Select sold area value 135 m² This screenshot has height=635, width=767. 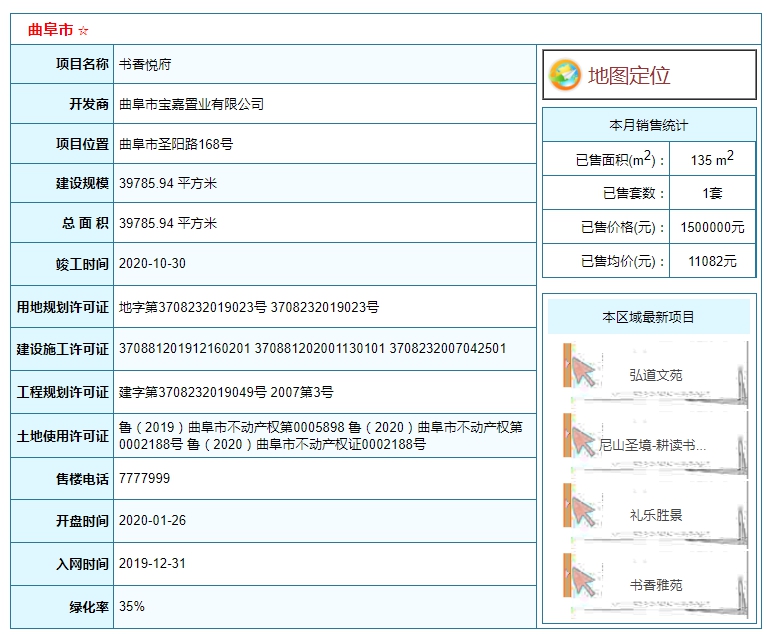click(712, 158)
